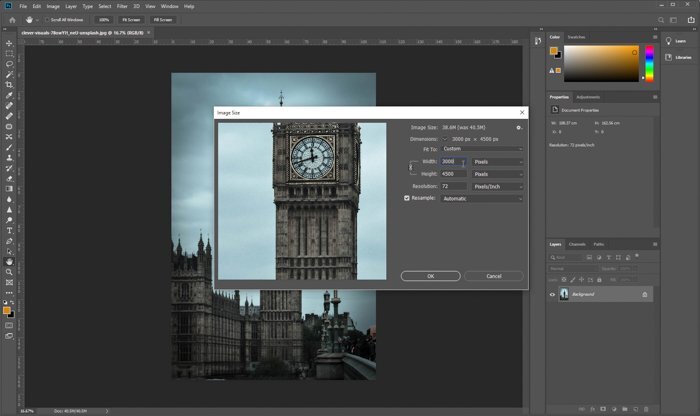
Task: Select the Move tool
Action: [x=9, y=43]
